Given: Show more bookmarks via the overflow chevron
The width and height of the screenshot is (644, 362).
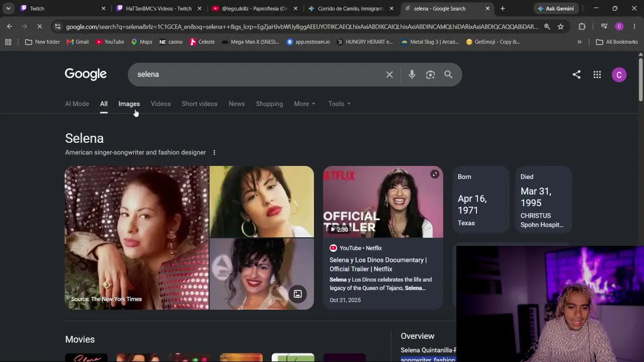Looking at the screenshot, I should tap(579, 42).
